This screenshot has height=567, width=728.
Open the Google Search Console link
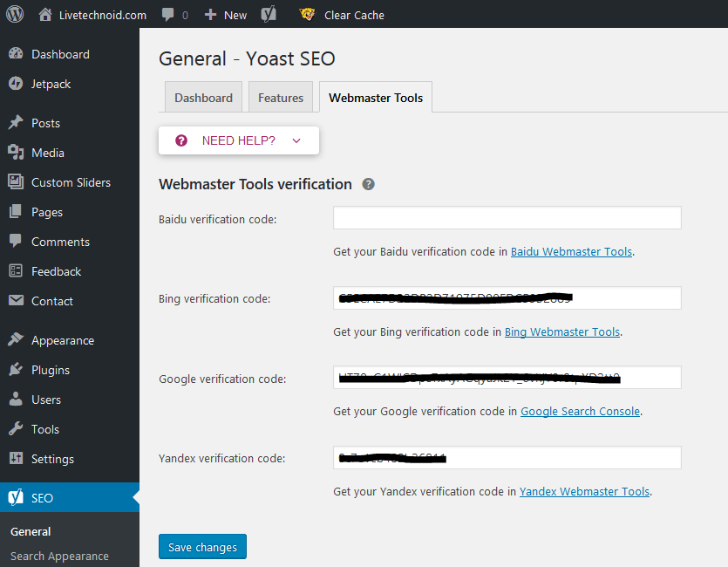[580, 411]
